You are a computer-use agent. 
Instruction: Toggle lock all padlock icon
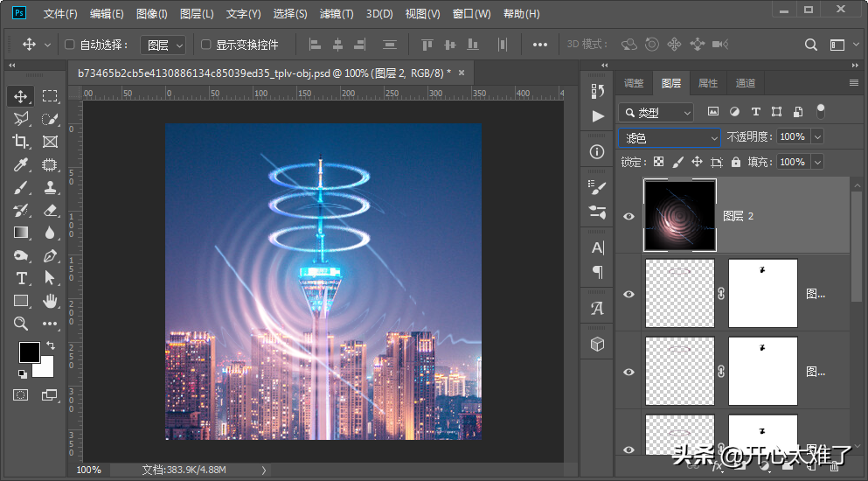click(x=736, y=162)
